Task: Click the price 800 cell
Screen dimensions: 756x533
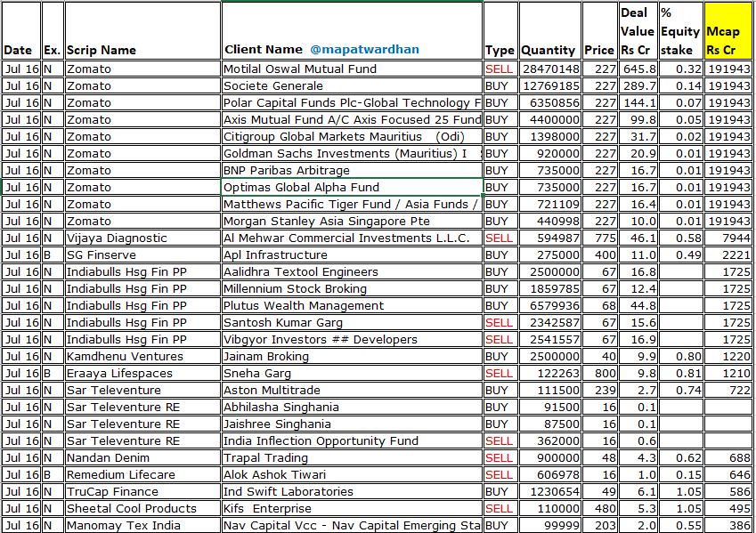Action: coord(600,373)
